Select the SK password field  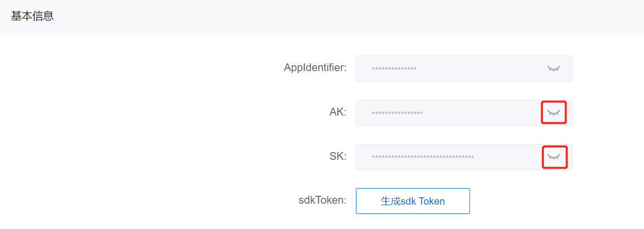tap(464, 157)
